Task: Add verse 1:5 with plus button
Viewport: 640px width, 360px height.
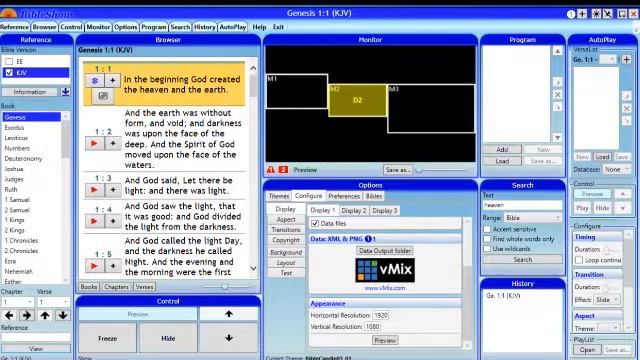Action: [x=113, y=266]
